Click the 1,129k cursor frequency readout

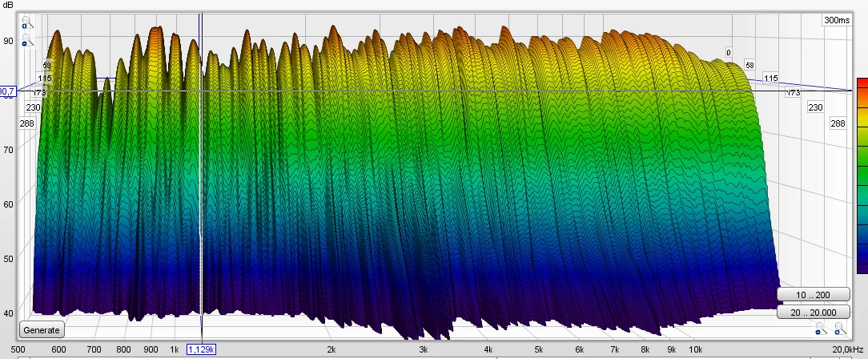[202, 349]
